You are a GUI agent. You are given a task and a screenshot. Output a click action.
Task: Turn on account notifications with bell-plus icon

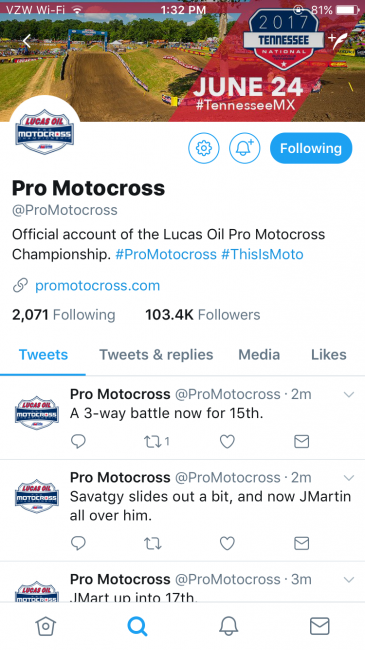[245, 148]
